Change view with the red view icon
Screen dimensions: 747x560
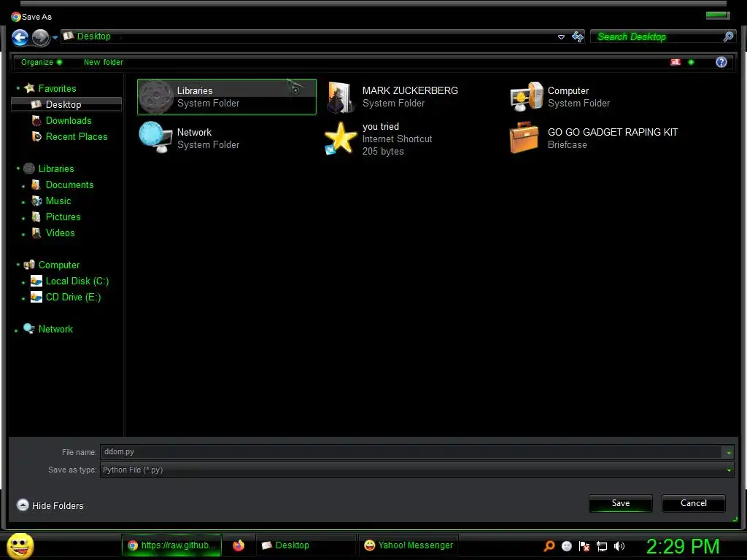[x=676, y=62]
